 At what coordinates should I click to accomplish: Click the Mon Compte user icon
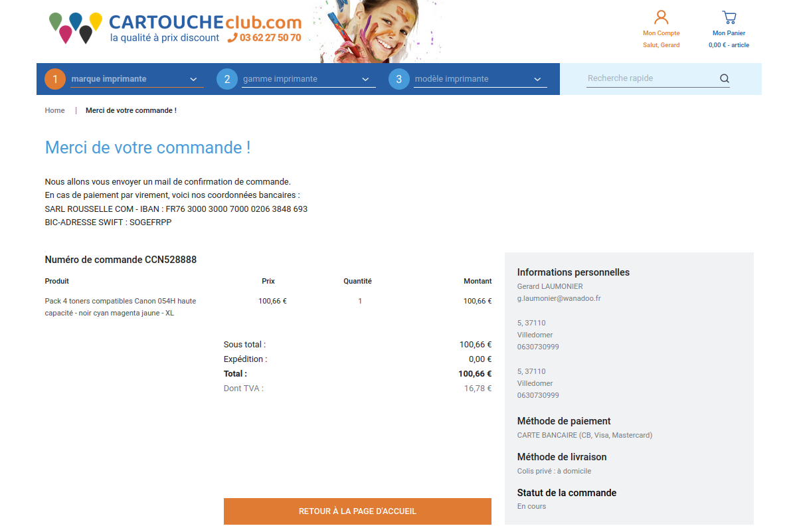click(x=661, y=17)
